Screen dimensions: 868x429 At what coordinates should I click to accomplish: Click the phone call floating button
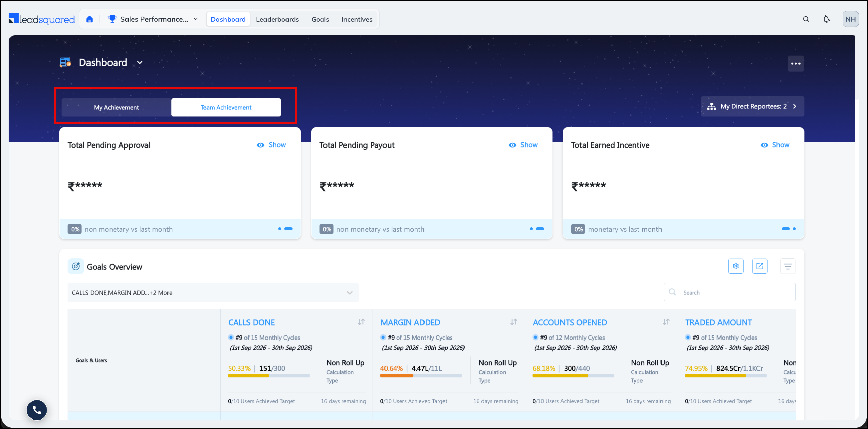[x=37, y=410]
